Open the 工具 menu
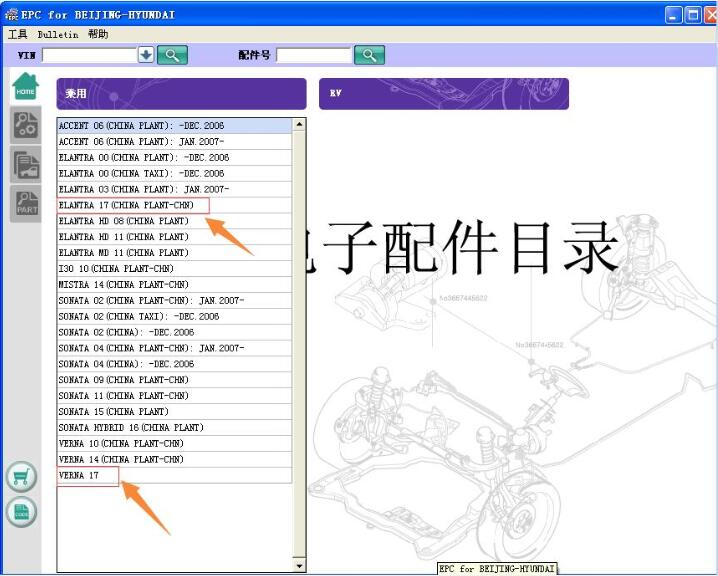Image resolution: width=718 pixels, height=576 pixels. (18, 34)
